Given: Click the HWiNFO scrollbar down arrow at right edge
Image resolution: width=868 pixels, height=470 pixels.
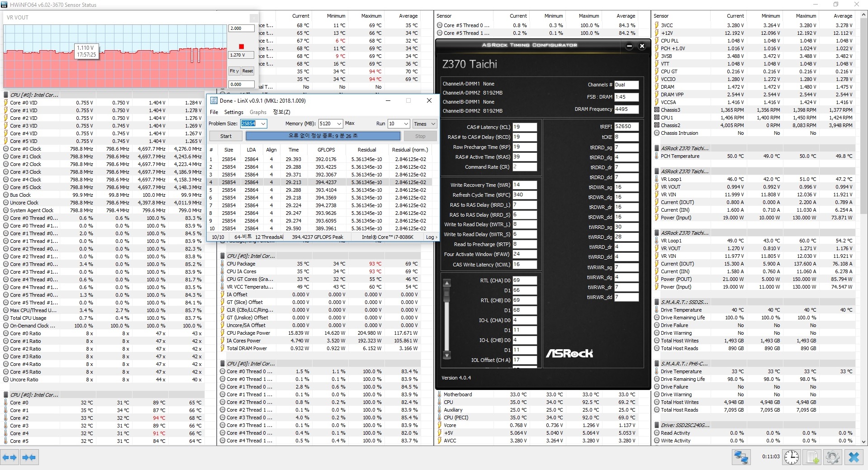Looking at the screenshot, I should point(864,442).
